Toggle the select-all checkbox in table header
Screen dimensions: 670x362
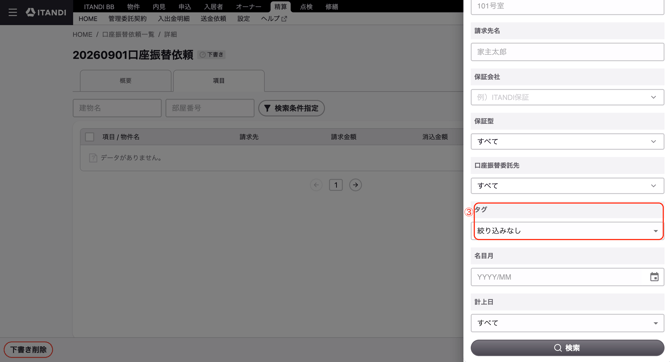(90, 137)
